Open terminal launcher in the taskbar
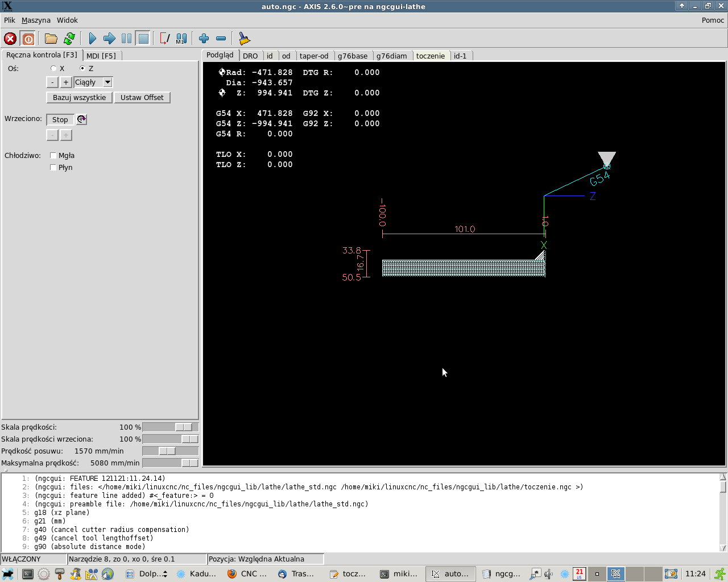The image size is (728, 582). coord(27,574)
